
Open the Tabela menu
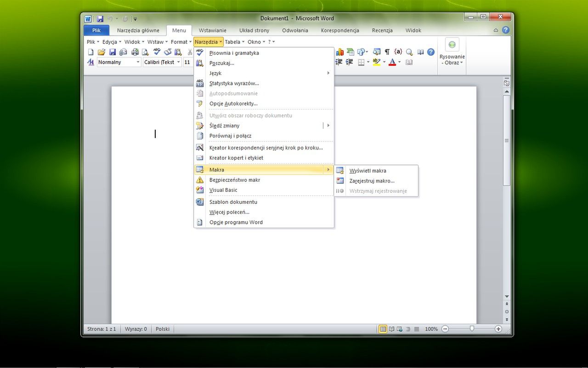tap(234, 42)
